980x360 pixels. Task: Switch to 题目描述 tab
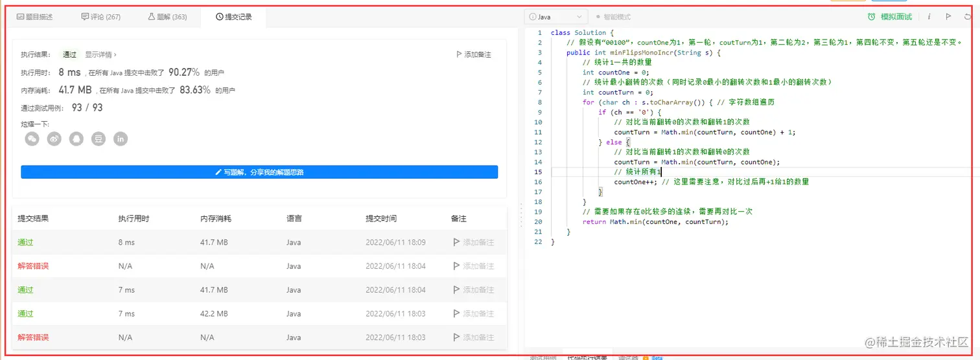pos(34,17)
